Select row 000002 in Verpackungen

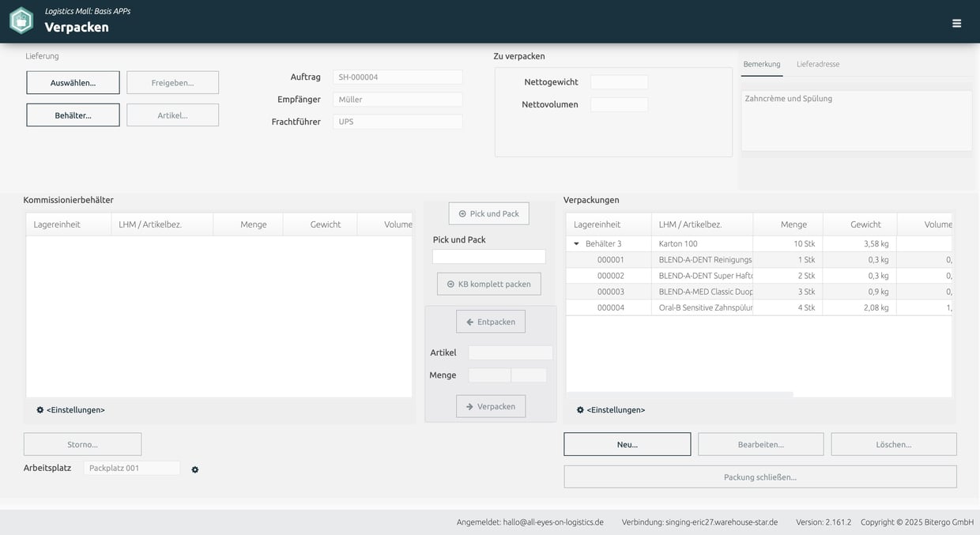coord(759,276)
